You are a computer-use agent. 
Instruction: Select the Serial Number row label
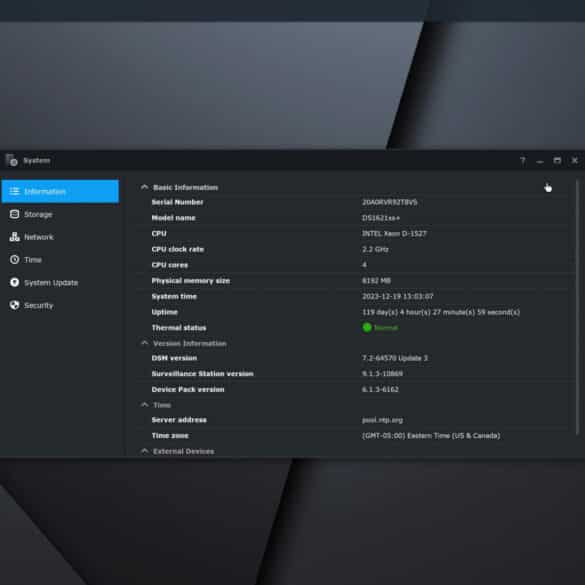click(x=177, y=202)
